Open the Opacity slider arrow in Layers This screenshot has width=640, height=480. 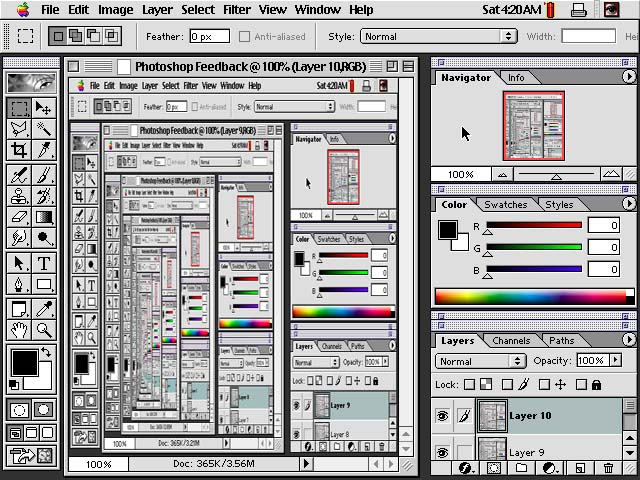coord(616,360)
